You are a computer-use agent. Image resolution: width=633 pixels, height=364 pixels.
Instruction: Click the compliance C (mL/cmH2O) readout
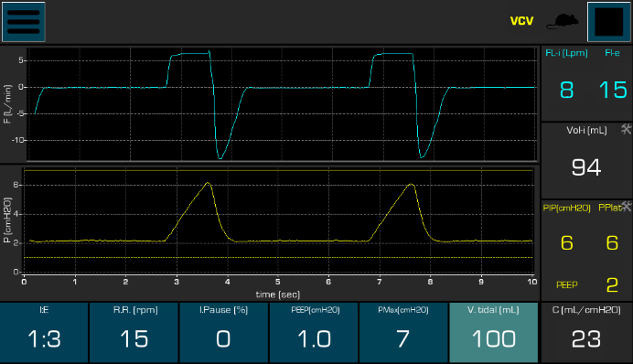(586, 333)
